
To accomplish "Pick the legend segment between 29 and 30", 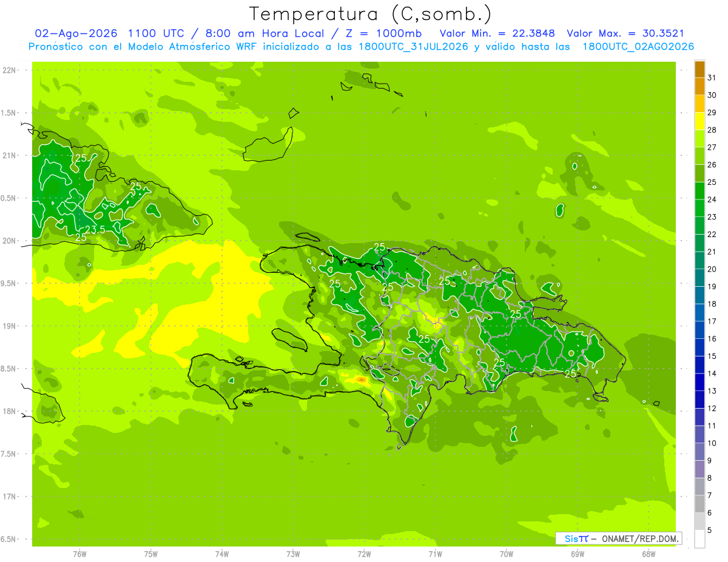I will pyautogui.click(x=699, y=104).
